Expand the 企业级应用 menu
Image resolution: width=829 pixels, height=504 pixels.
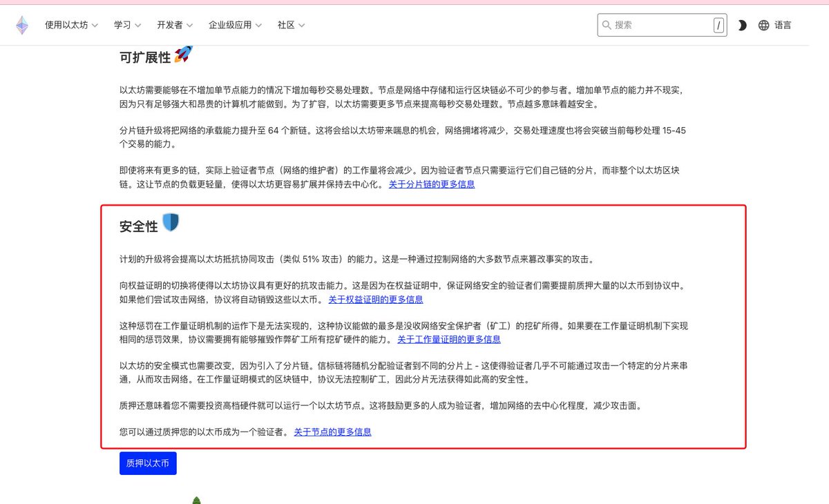[x=235, y=25]
